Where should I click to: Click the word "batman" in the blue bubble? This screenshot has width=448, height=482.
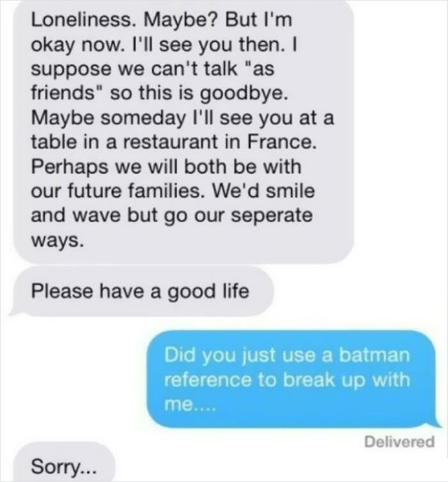374,355
